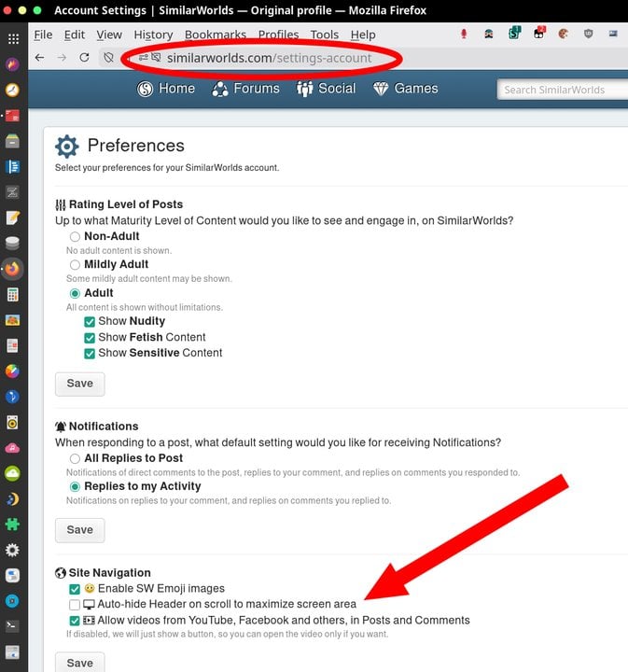
Task: Open the Bookmarks menu
Action: pos(216,35)
